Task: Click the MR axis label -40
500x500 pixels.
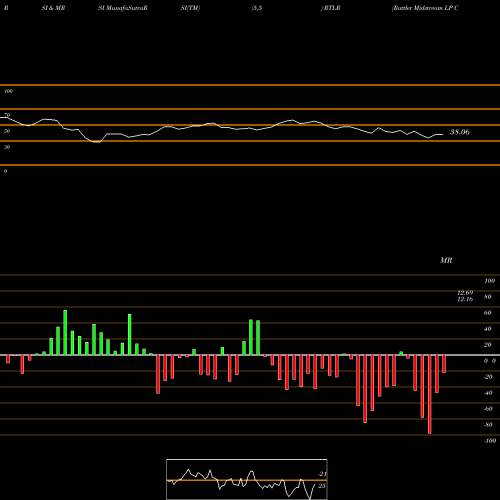Action: pyautogui.click(x=488, y=393)
